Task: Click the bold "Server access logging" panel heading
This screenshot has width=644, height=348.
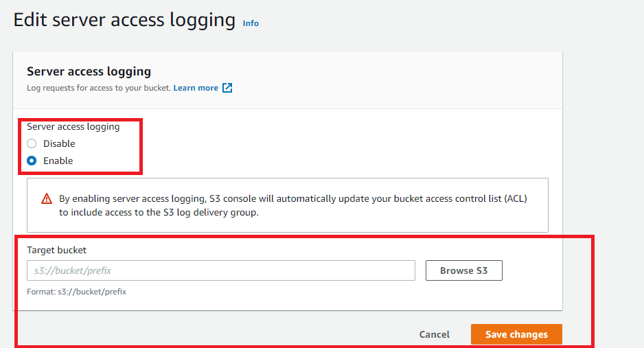Action: coord(89,71)
